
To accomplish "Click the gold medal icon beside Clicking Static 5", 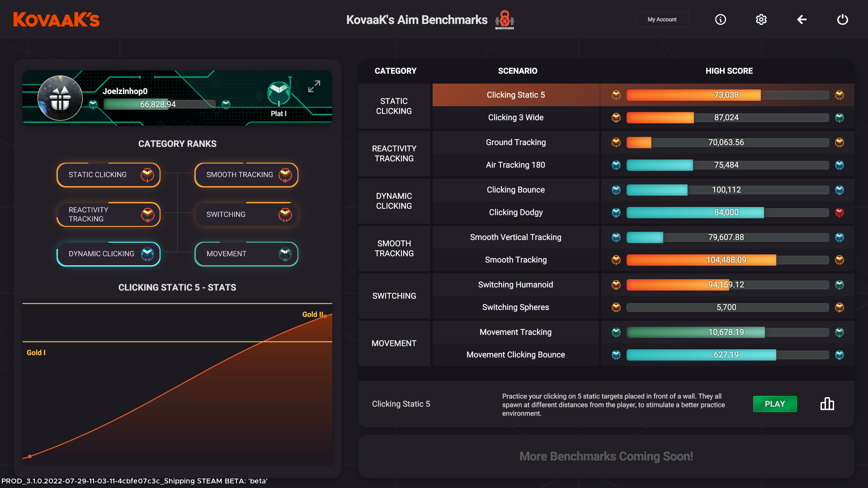I will 616,95.
